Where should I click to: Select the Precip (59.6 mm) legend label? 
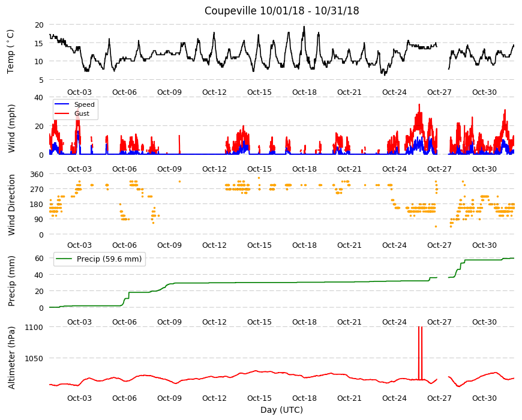[x=109, y=259]
